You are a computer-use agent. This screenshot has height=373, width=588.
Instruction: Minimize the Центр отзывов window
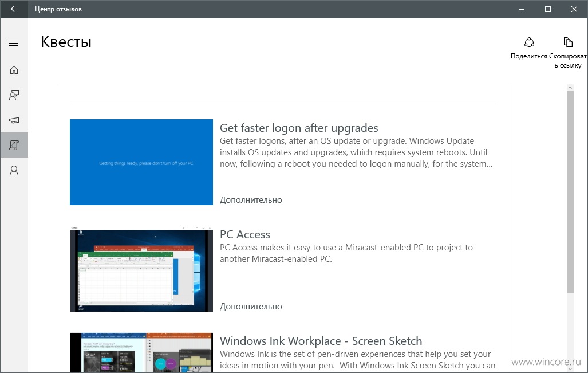521,9
